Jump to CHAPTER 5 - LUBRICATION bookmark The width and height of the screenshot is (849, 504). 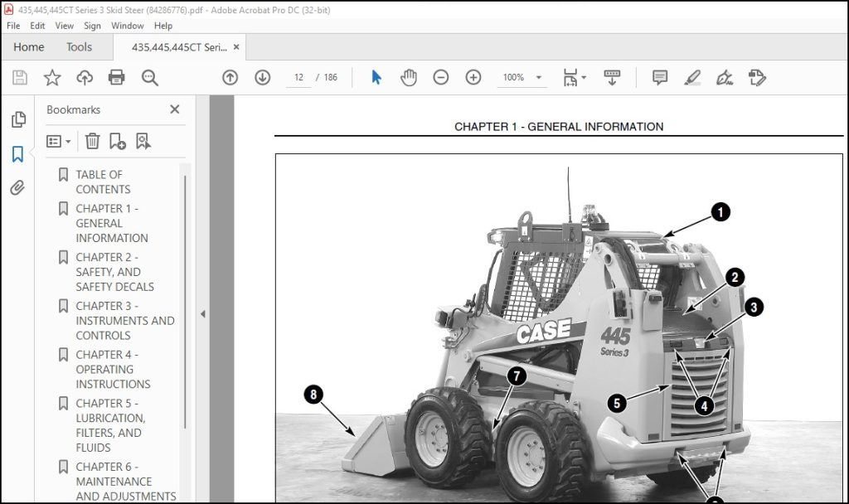coord(110,425)
